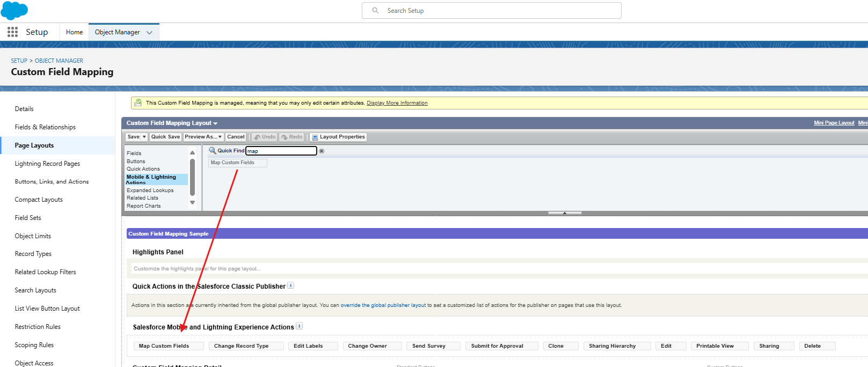The height and width of the screenshot is (367, 868).
Task: Click Quick Save button
Action: coord(165,137)
